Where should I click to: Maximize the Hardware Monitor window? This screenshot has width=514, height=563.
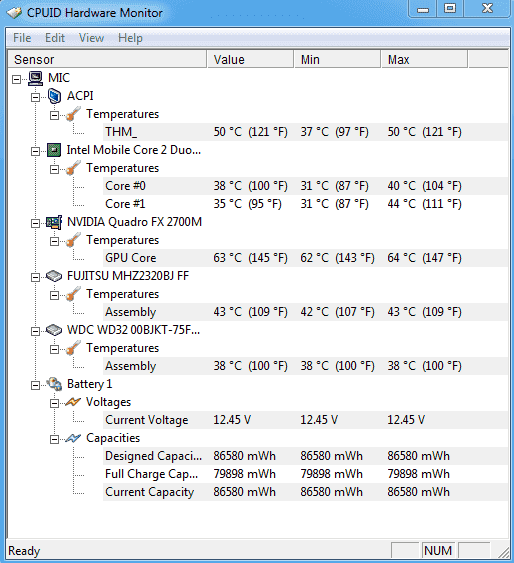click(x=450, y=9)
